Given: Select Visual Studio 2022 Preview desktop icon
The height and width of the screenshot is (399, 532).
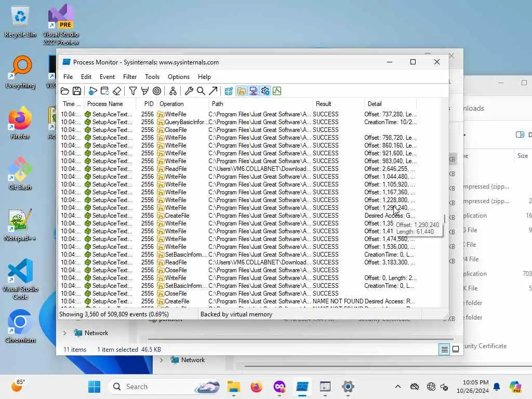Looking at the screenshot, I should point(61,24).
